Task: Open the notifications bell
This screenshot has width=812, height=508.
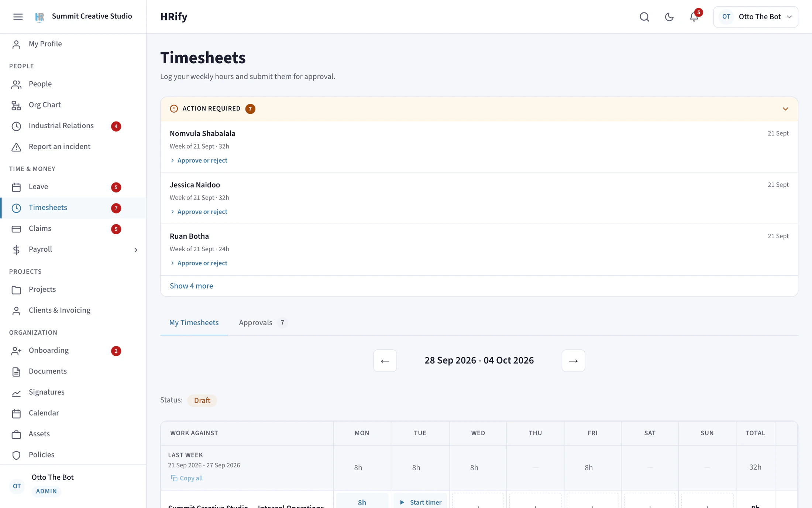Action: (x=694, y=17)
